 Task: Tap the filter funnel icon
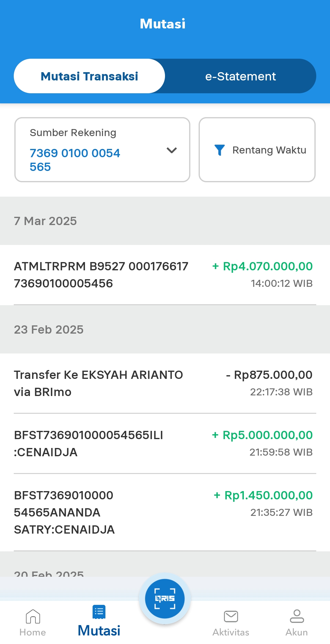pos(219,150)
